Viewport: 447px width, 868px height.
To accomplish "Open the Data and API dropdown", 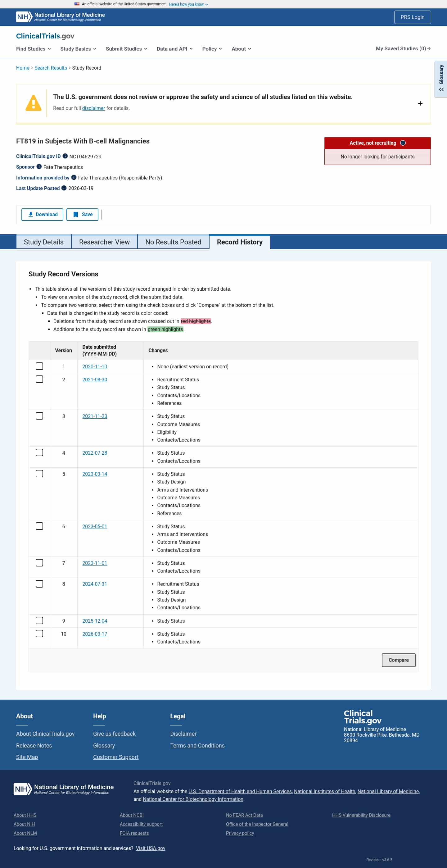I will click(174, 49).
